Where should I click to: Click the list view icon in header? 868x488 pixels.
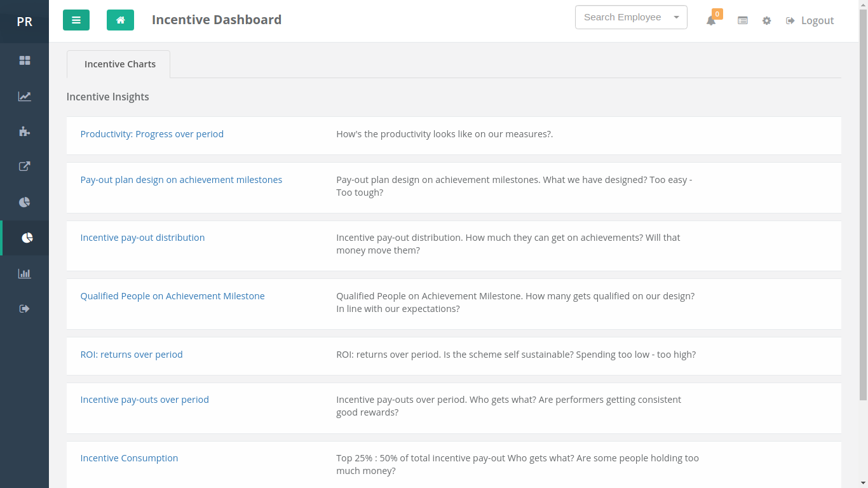[742, 20]
